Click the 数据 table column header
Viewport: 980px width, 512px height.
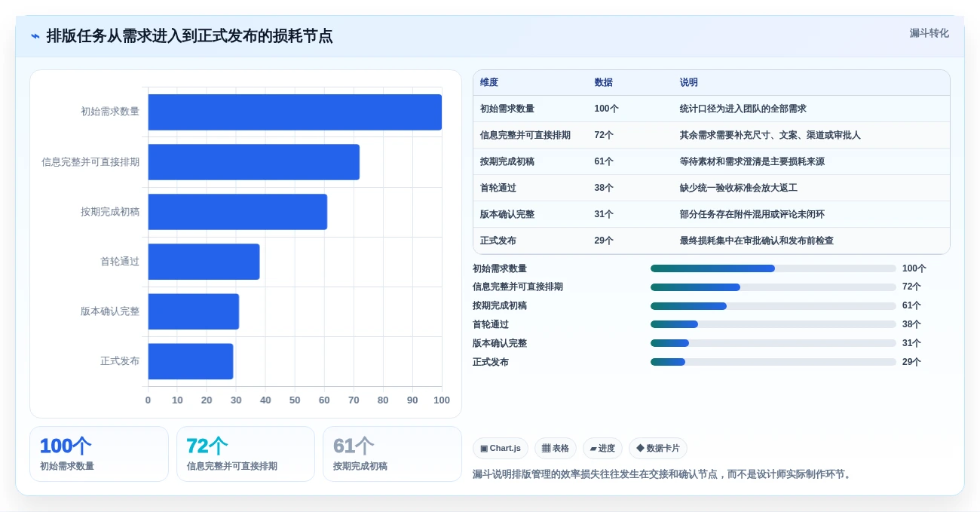[603, 83]
